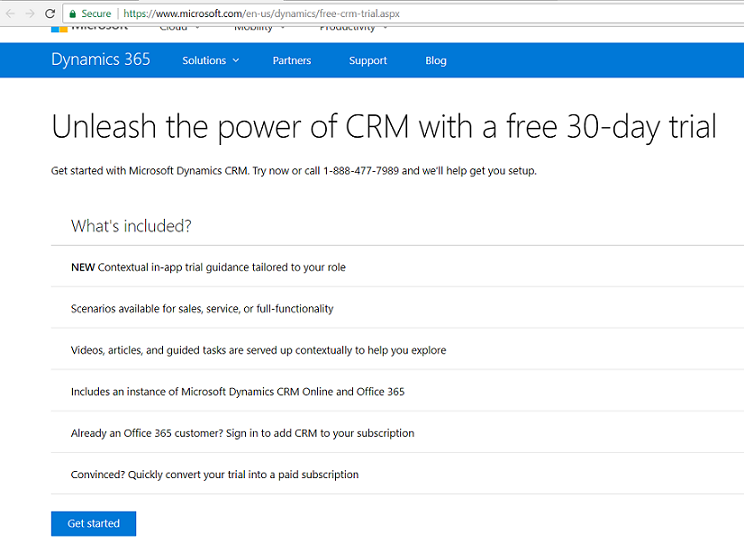Click the browser forward arrow
The height and width of the screenshot is (543, 744).
coord(30,13)
